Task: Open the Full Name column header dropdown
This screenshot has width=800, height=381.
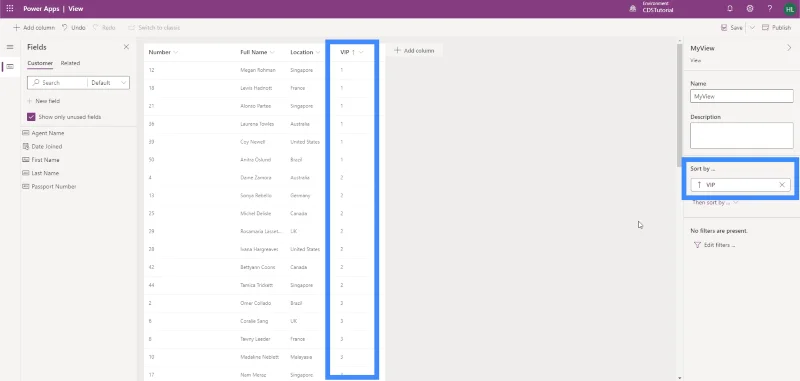Action: (x=272, y=52)
